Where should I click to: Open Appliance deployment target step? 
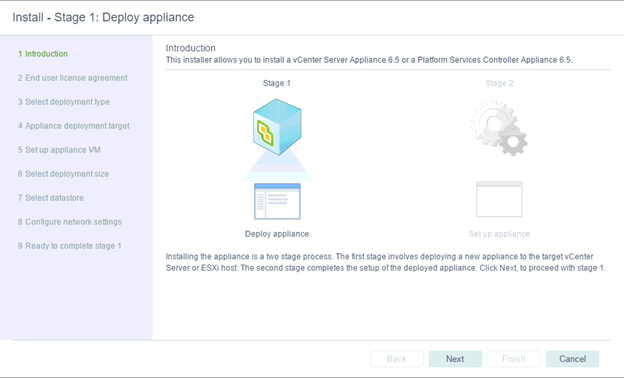pyautogui.click(x=74, y=126)
